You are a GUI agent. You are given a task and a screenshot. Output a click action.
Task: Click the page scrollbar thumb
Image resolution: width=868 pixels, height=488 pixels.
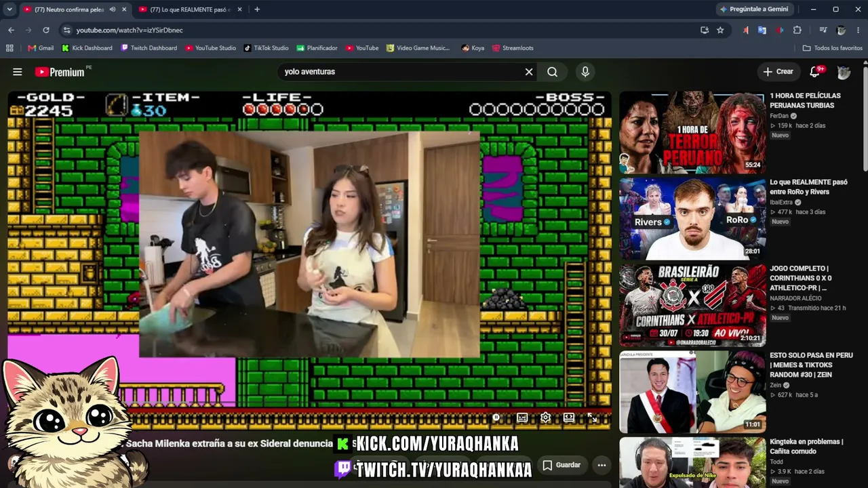click(865, 119)
